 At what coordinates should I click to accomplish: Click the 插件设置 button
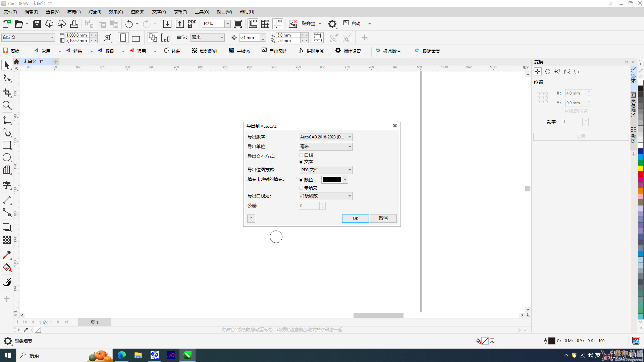348,51
